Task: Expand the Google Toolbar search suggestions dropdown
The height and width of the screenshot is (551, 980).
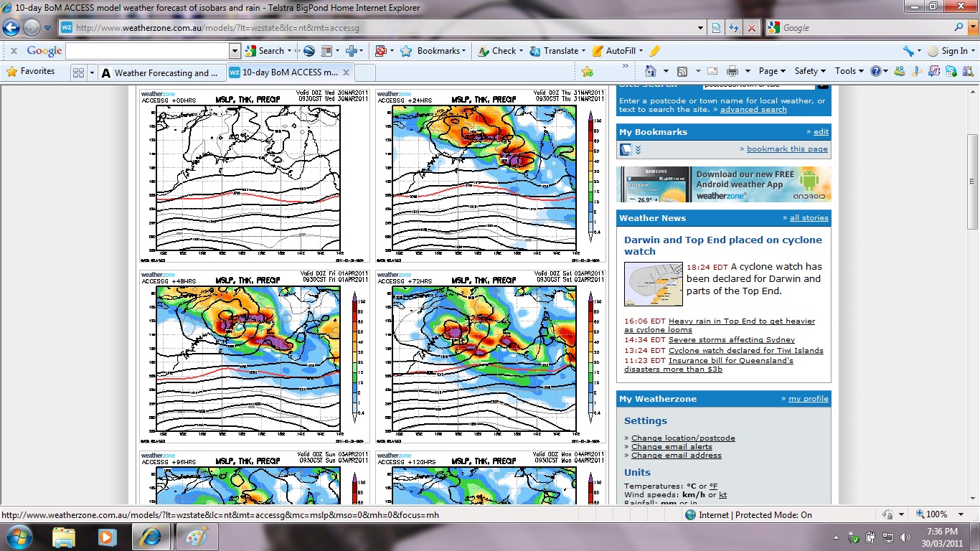Action: click(x=235, y=51)
